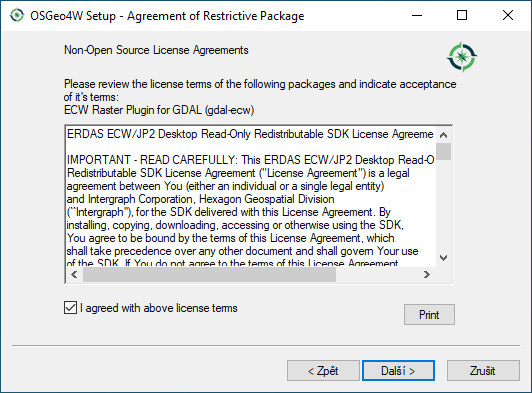The height and width of the screenshot is (393, 532).
Task: Click inside the ERDAS license agreement text
Action: (x=250, y=199)
